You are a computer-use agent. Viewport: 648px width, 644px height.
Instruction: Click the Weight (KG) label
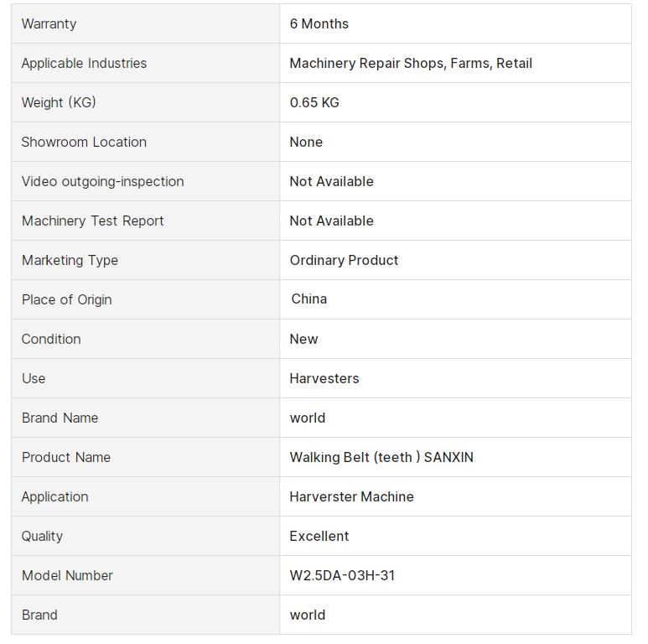click(x=59, y=102)
